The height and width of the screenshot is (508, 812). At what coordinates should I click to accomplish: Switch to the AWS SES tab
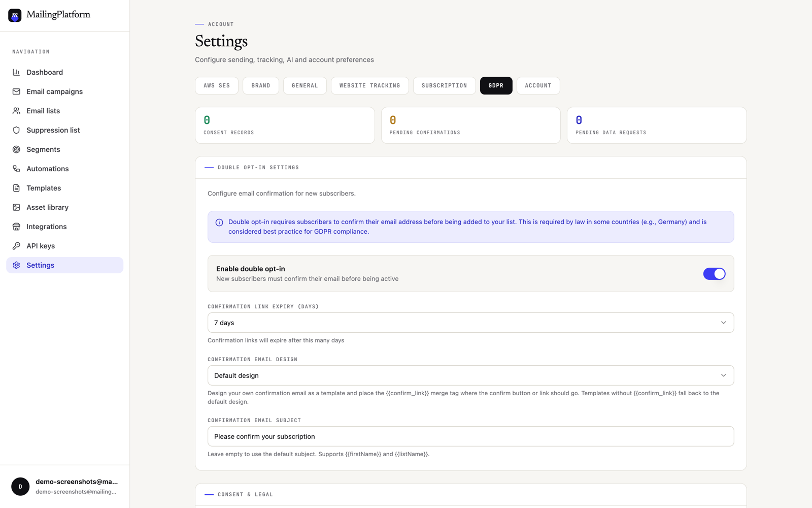click(x=217, y=85)
